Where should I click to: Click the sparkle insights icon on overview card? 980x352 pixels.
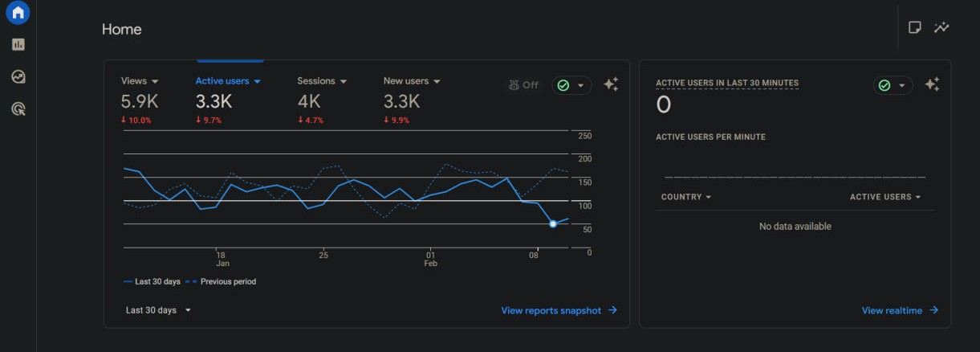click(x=611, y=84)
